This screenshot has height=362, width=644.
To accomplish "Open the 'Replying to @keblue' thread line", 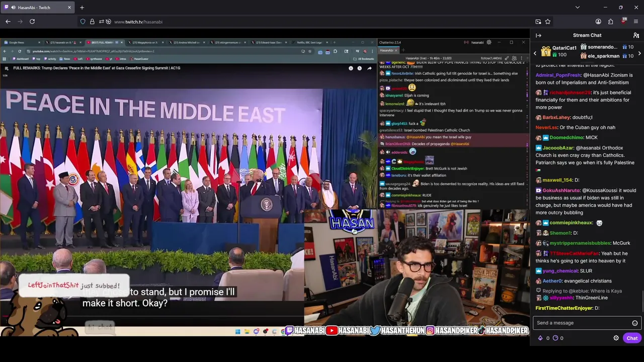I will tap(579, 291).
